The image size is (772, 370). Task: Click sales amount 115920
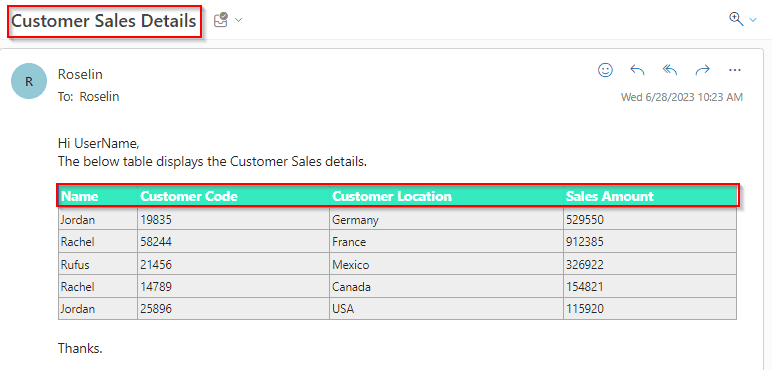point(650,308)
